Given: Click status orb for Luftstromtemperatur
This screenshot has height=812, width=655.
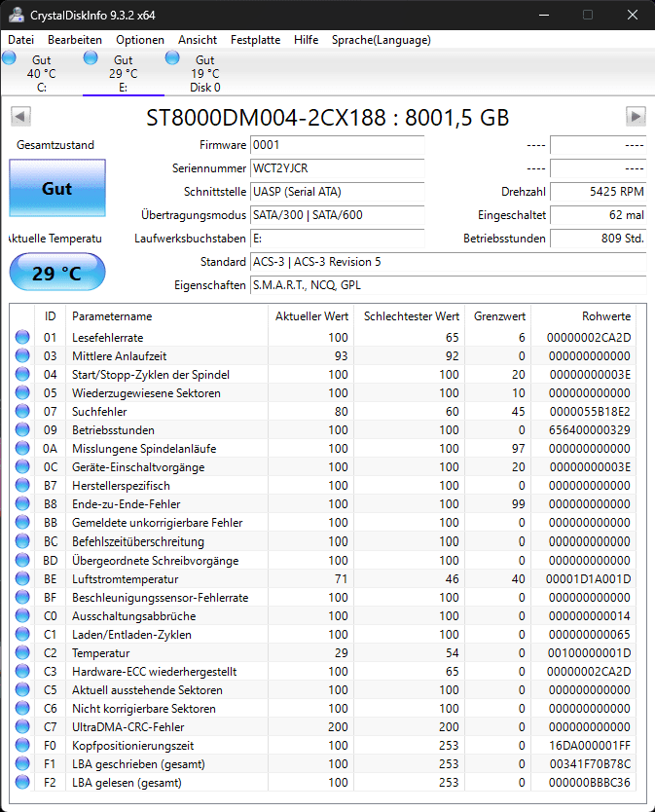Looking at the screenshot, I should coord(22,579).
